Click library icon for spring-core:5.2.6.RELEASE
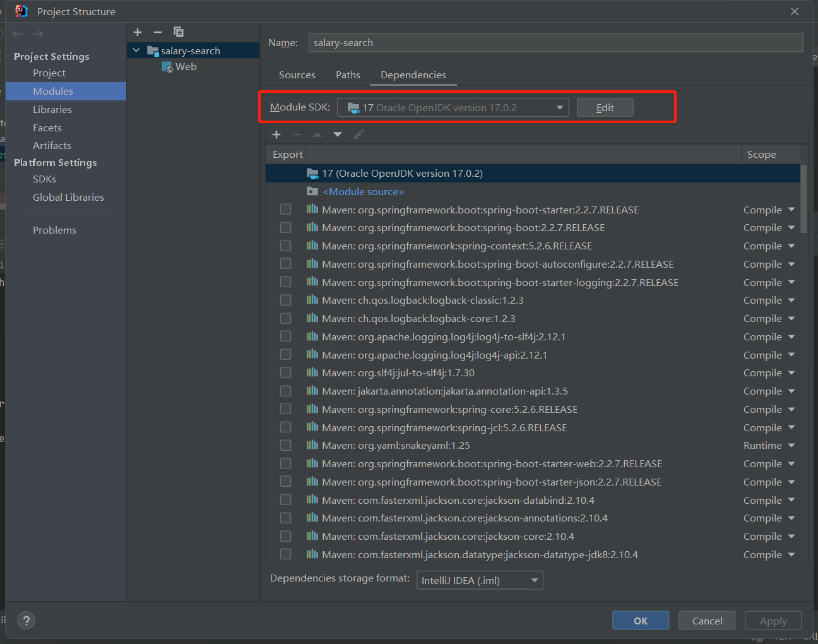 (312, 409)
